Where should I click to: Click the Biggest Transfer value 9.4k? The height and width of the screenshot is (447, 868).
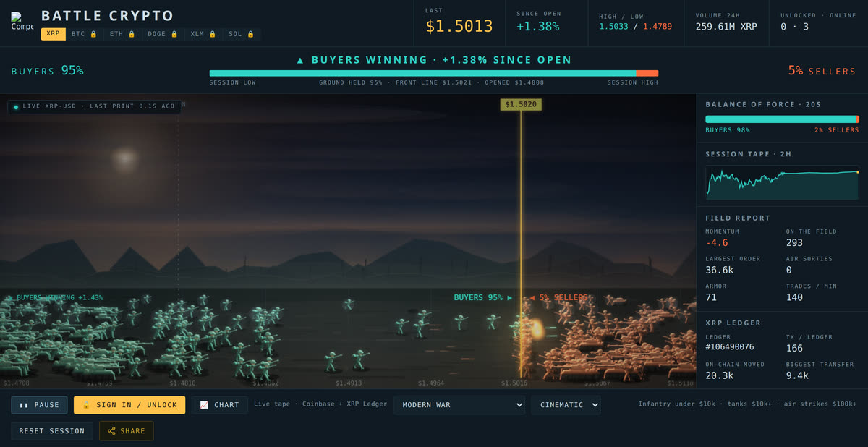(x=798, y=375)
